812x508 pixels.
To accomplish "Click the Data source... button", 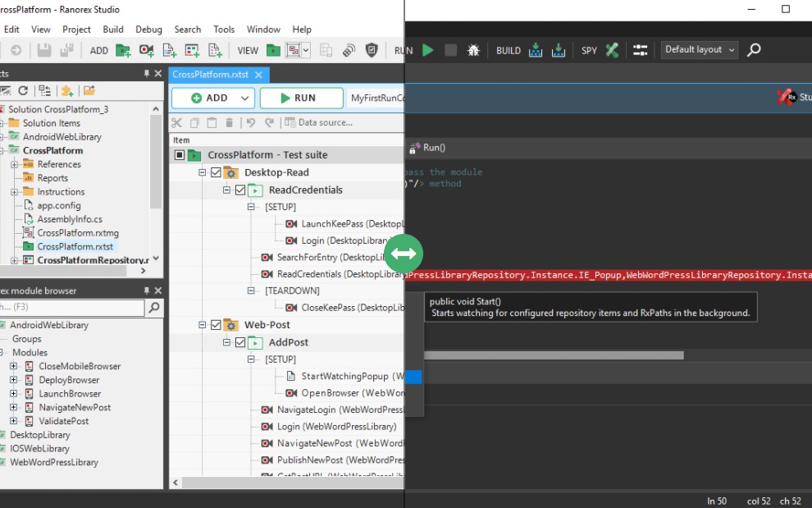I will click(318, 123).
